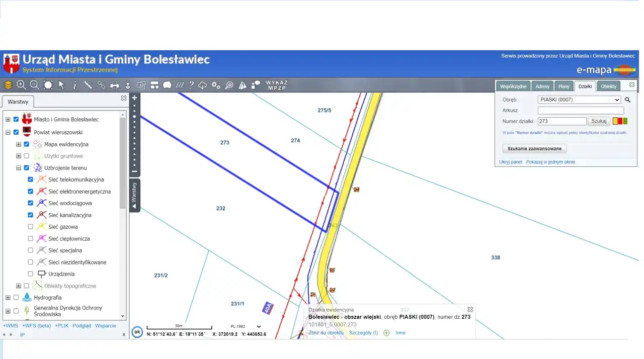Screen dimensions: 644x359
Task: Select the arrow pointer tool
Action: pyautogui.click(x=61, y=85)
